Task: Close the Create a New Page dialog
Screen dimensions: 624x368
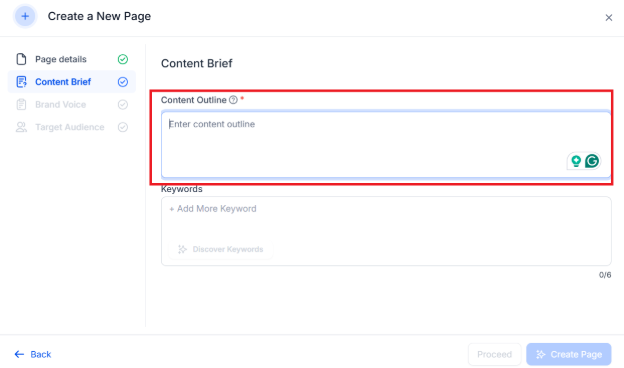Action: point(608,18)
